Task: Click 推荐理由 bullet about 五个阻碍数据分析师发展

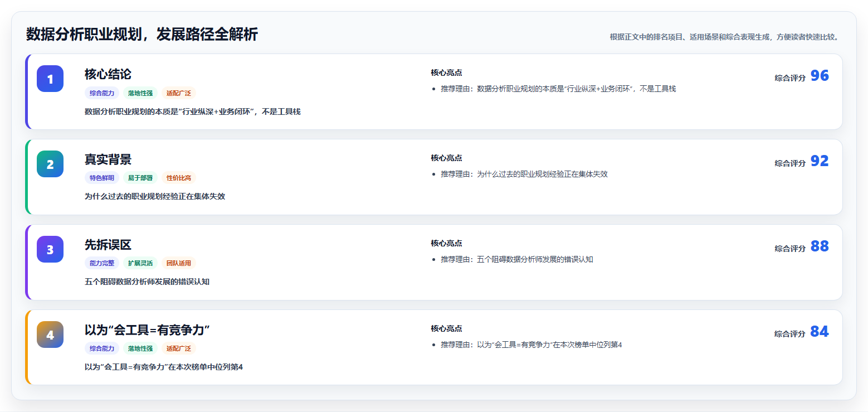Action: tap(517, 259)
